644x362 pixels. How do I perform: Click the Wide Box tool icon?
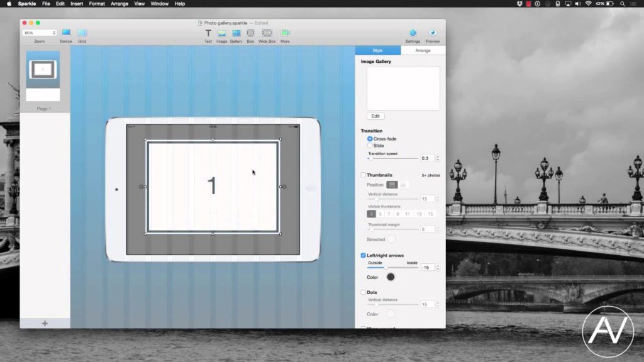[267, 33]
